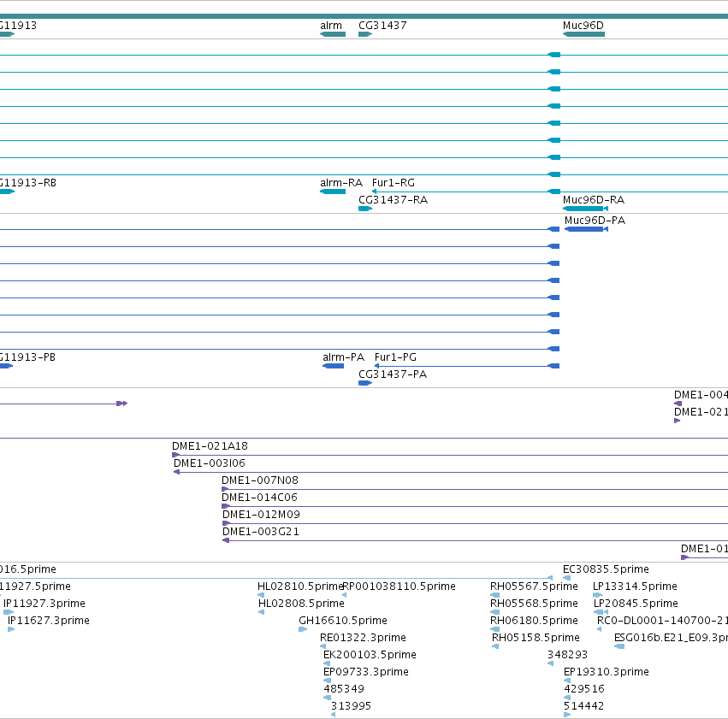Select the RE01322.3prime EST label
Viewport: 728px width, 719px height.
(x=363, y=639)
